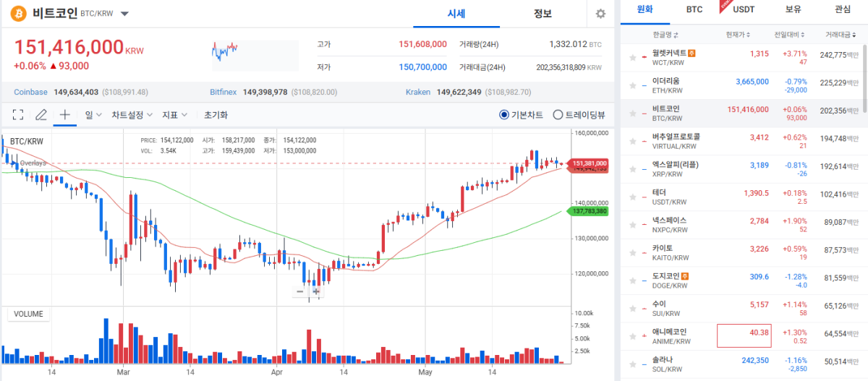Switch to the 정보 tab
The image size is (868, 381).
542,14
